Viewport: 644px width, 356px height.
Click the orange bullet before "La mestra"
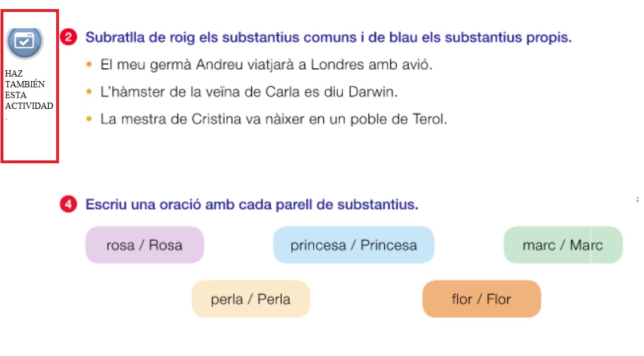(x=89, y=119)
